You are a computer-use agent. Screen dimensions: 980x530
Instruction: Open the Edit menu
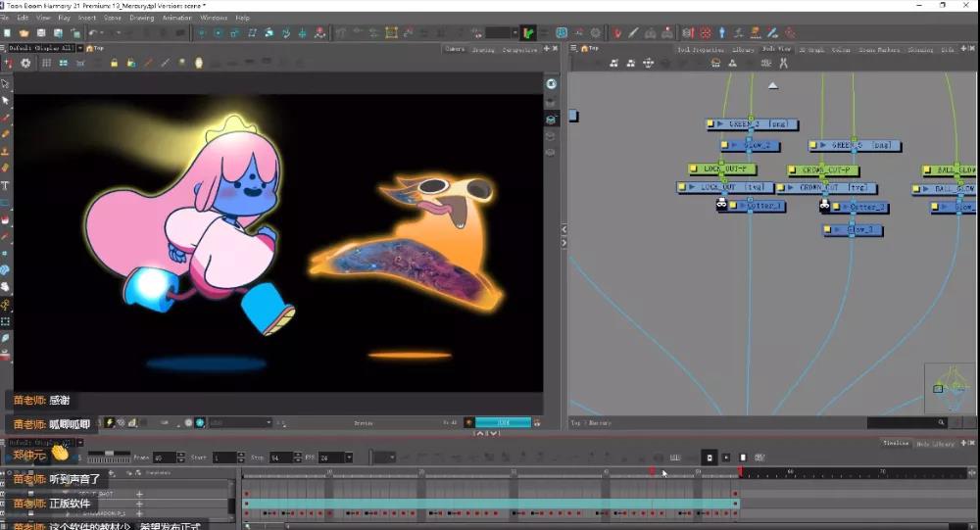point(23,18)
